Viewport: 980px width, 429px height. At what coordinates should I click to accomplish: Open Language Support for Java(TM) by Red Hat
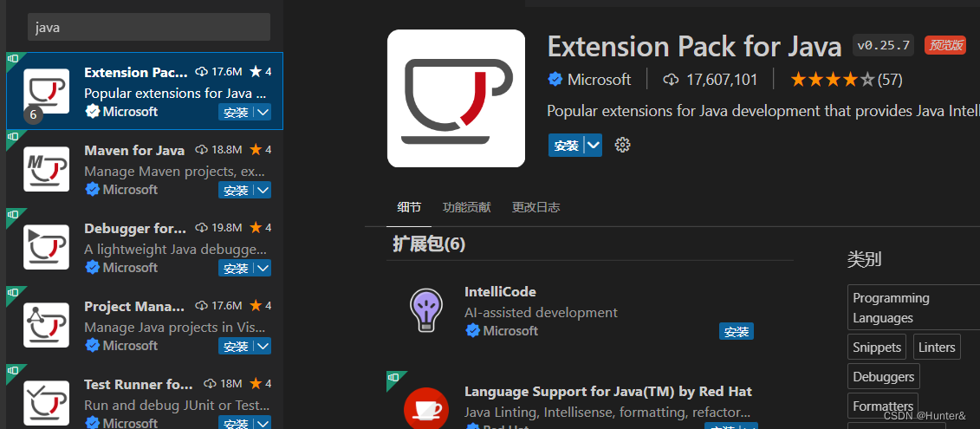coord(608,392)
